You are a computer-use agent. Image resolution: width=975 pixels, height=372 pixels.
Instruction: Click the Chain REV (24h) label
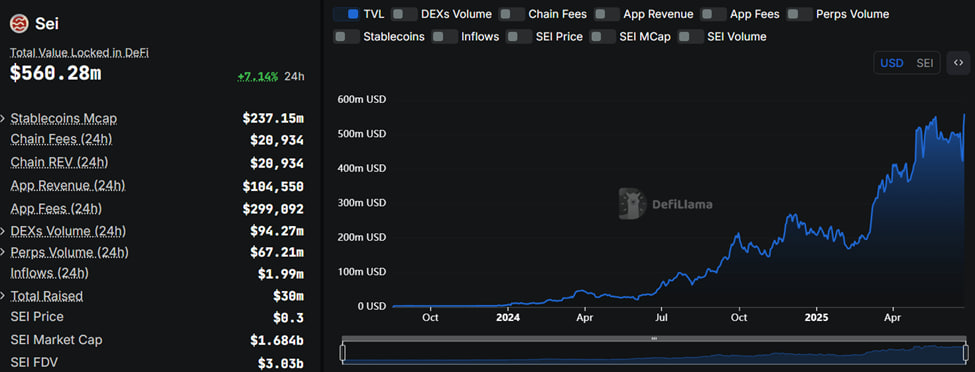point(59,162)
